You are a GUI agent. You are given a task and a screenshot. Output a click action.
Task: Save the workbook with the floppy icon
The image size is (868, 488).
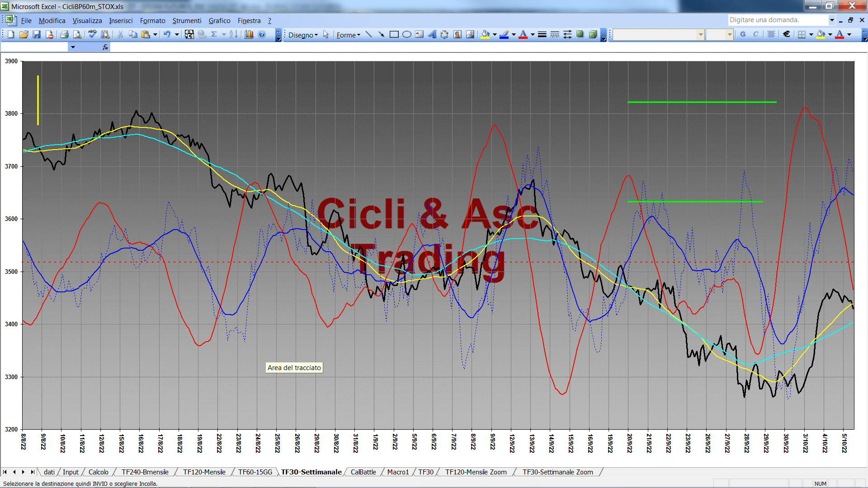tap(37, 34)
